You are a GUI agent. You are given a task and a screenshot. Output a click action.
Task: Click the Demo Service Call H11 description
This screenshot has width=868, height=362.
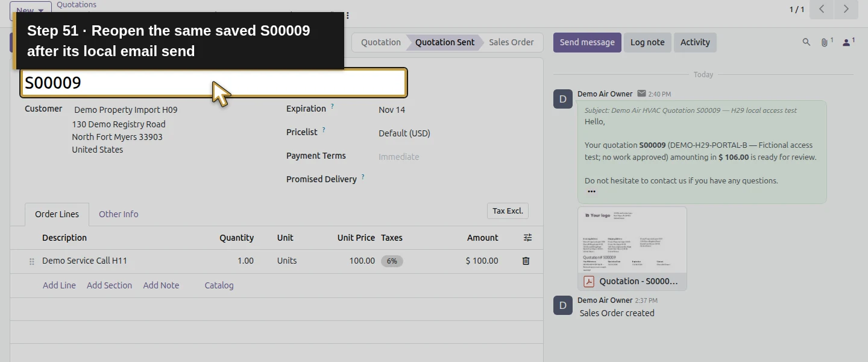pyautogui.click(x=84, y=261)
